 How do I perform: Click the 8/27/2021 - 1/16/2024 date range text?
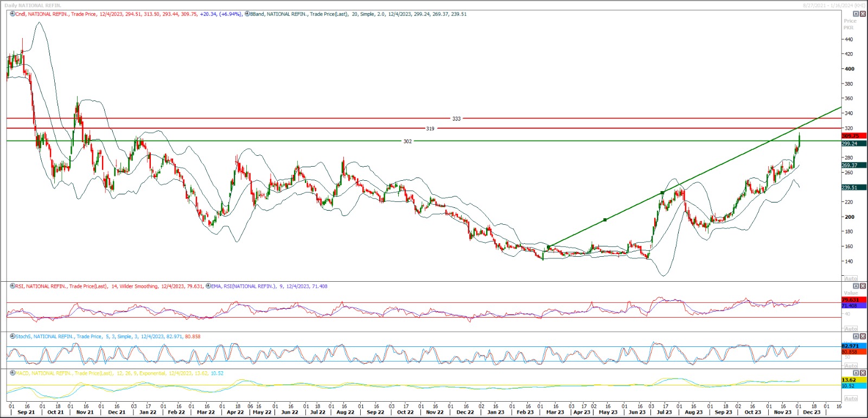[x=834, y=5]
